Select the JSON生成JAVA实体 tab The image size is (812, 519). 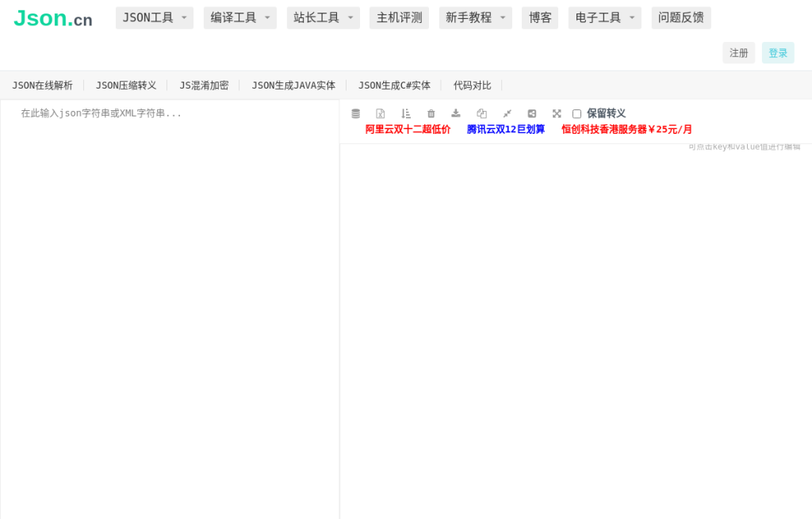(x=293, y=86)
